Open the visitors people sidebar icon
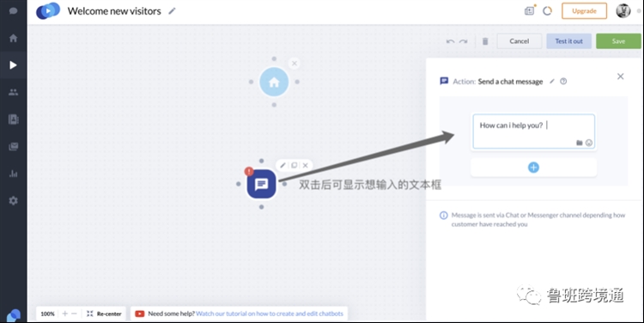The width and height of the screenshot is (644, 323). pos(13,92)
